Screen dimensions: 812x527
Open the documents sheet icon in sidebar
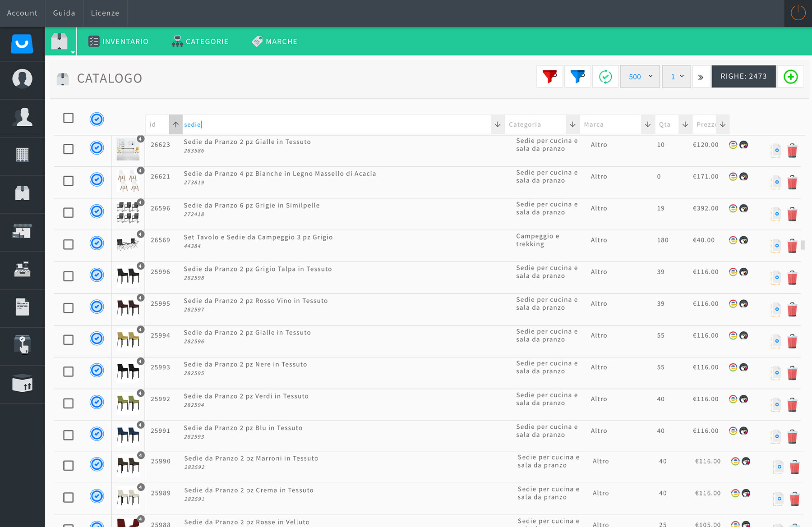[22, 307]
